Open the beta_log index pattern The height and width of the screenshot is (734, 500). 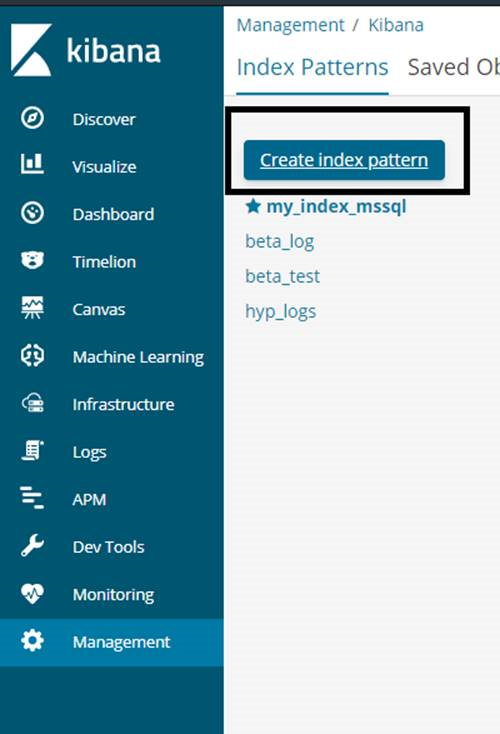pyautogui.click(x=279, y=242)
